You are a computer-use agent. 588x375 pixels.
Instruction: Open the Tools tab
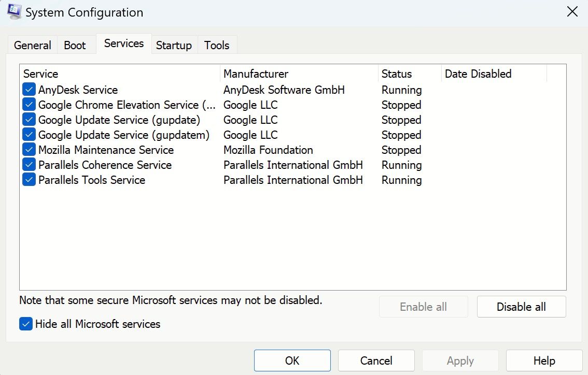click(217, 45)
